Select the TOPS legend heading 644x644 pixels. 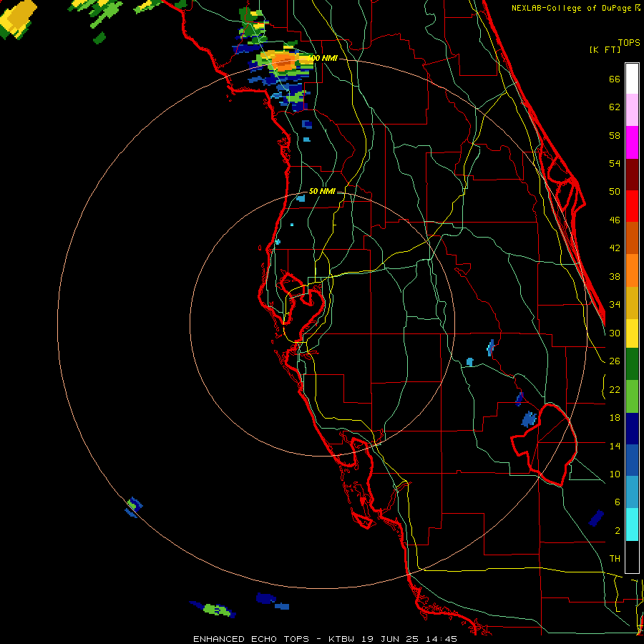pyautogui.click(x=629, y=42)
